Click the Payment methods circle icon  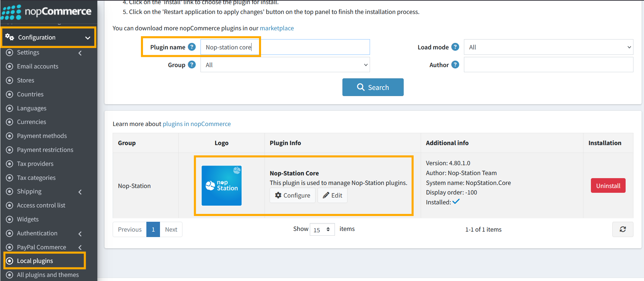(x=10, y=136)
